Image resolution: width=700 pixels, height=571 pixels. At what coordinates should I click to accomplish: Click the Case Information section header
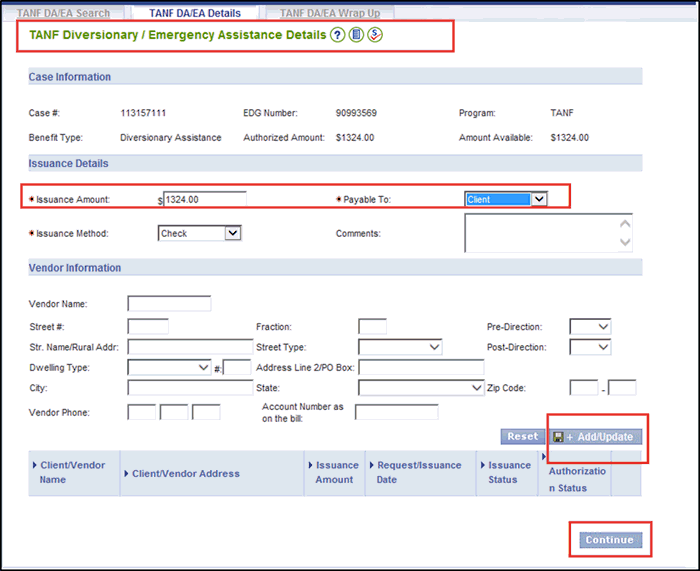point(335,76)
